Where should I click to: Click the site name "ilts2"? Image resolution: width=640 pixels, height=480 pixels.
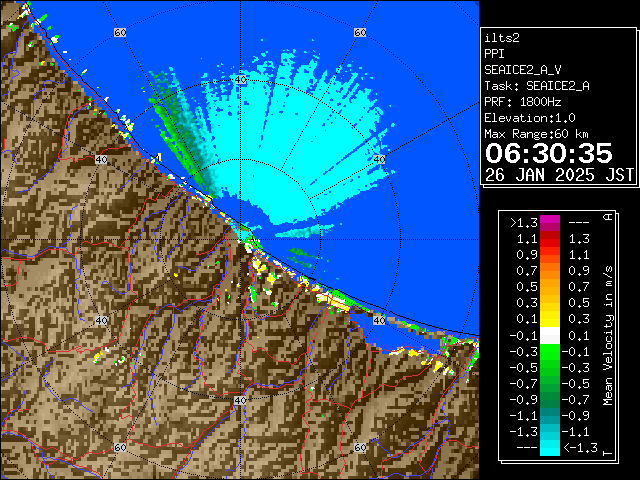click(x=502, y=38)
